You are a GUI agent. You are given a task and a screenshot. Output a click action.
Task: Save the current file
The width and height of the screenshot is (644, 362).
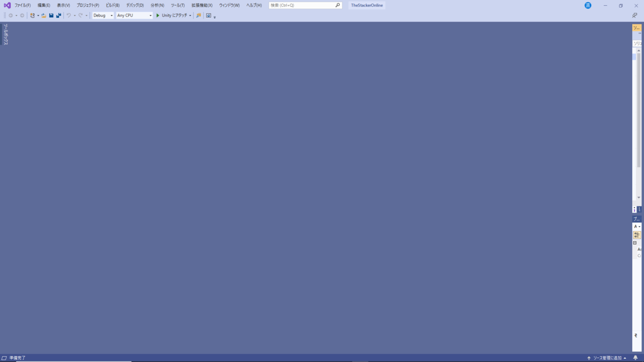pos(51,16)
